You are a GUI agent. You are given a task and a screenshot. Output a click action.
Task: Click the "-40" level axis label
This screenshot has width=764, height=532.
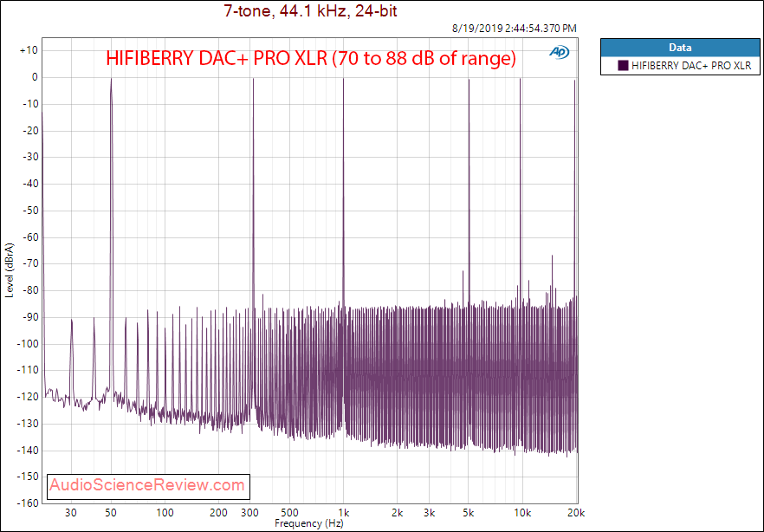click(29, 184)
